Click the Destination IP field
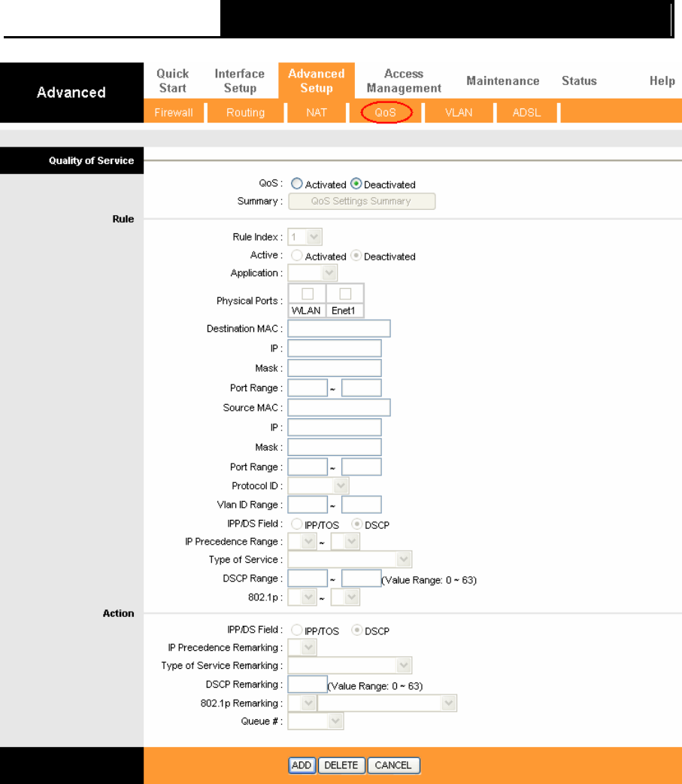The width and height of the screenshot is (682, 784). (335, 348)
